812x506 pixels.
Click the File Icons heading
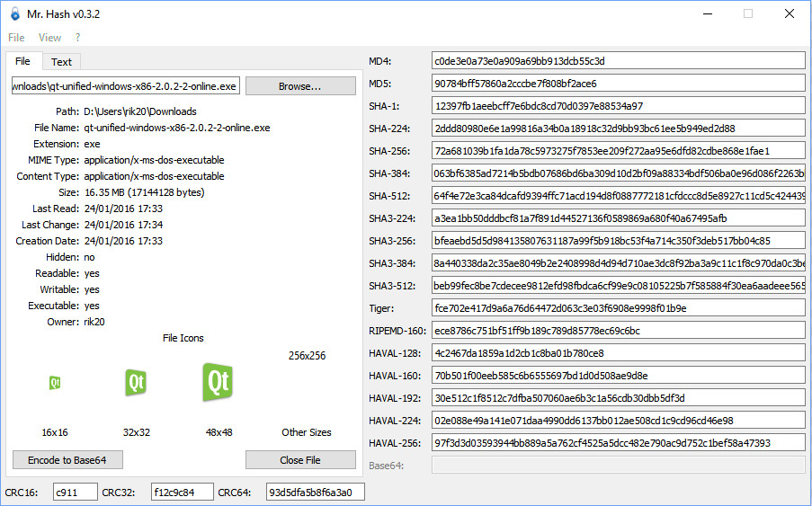(183, 338)
